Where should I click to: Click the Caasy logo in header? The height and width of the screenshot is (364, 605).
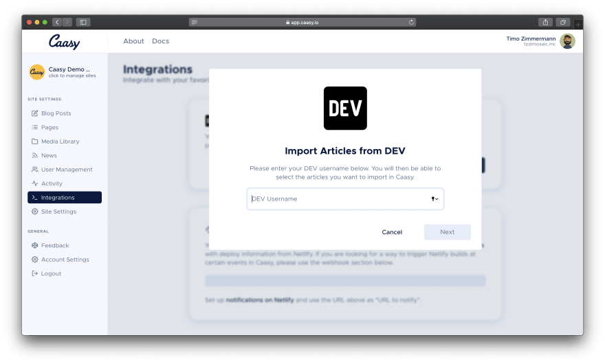tap(64, 42)
